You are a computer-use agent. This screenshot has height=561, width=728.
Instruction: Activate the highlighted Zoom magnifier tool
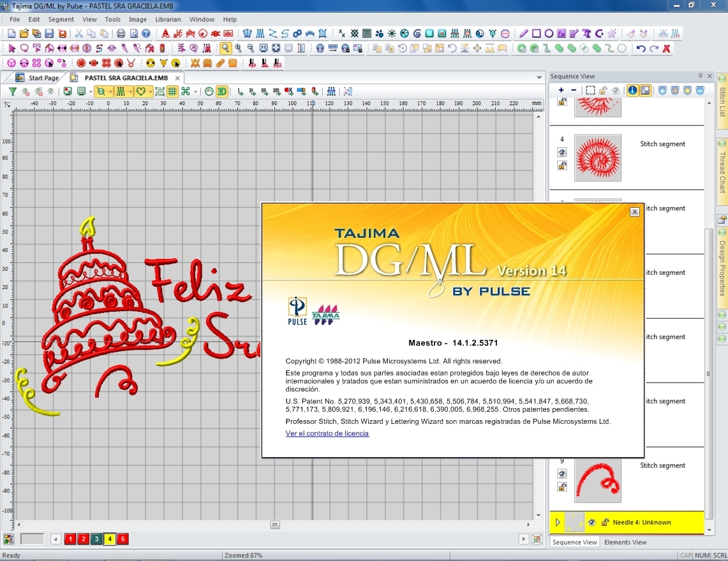(225, 48)
